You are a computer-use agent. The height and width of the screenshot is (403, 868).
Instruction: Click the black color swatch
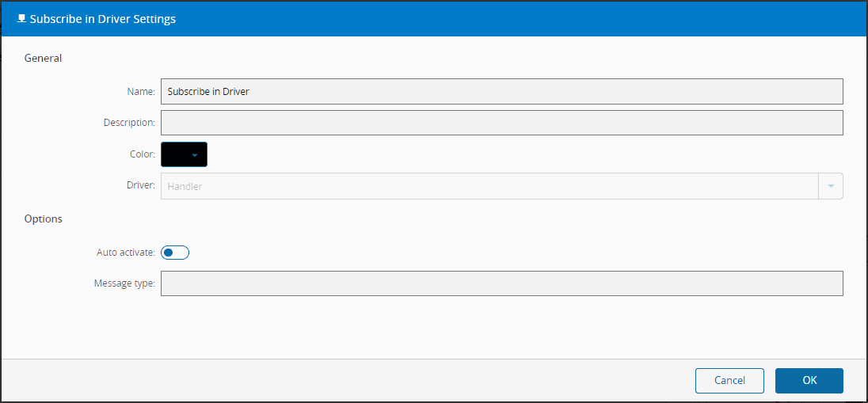[x=175, y=154]
